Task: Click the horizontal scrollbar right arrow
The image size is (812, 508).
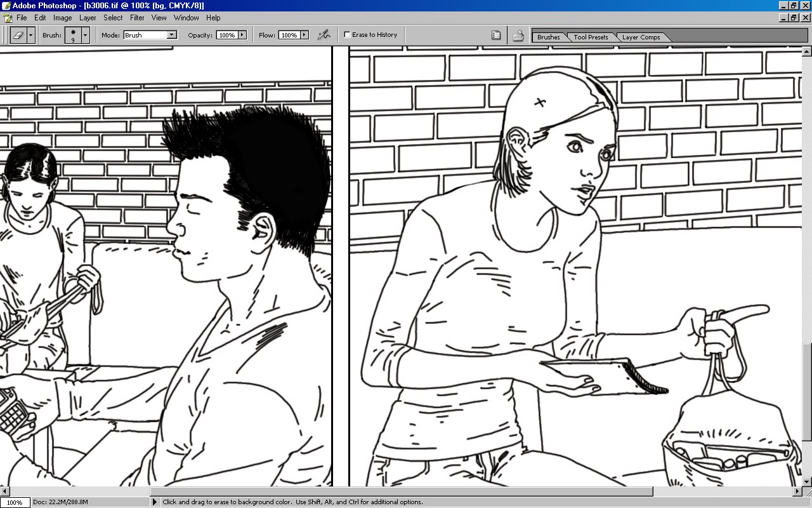Action: point(797,491)
